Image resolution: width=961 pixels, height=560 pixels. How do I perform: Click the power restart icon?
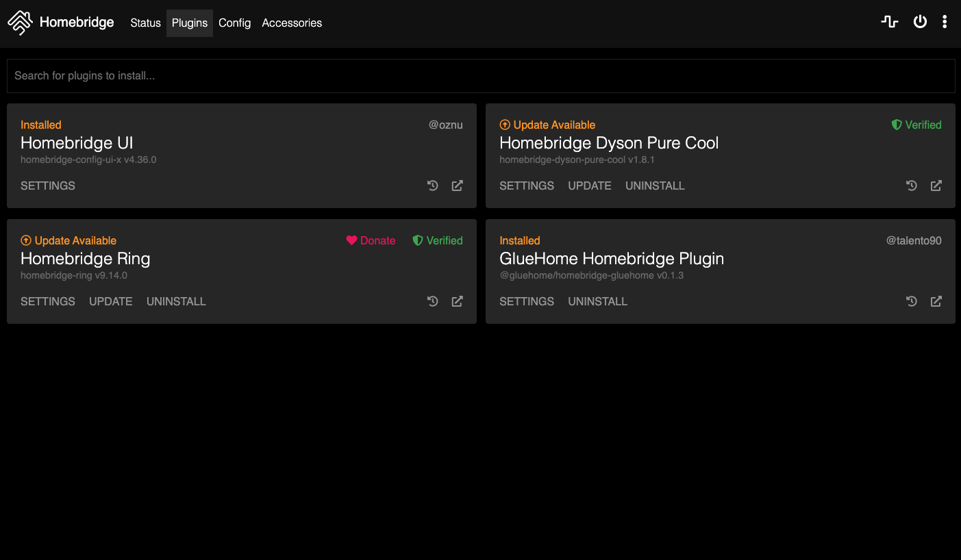pyautogui.click(x=920, y=22)
